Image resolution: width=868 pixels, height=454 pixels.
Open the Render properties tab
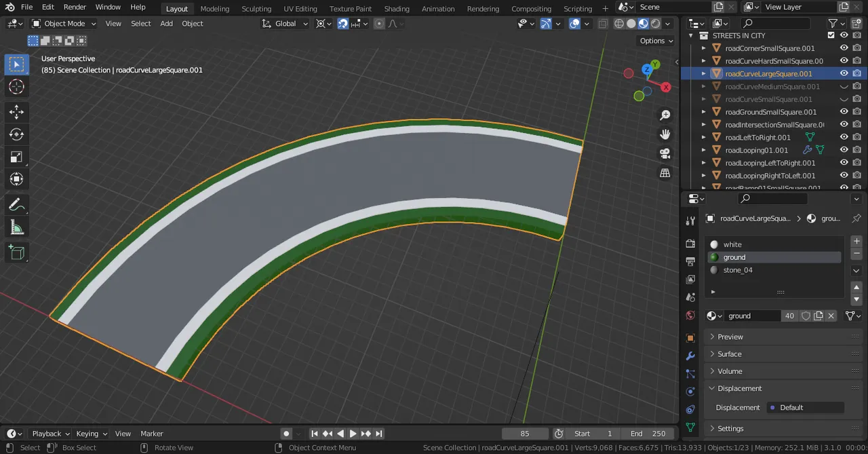690,244
